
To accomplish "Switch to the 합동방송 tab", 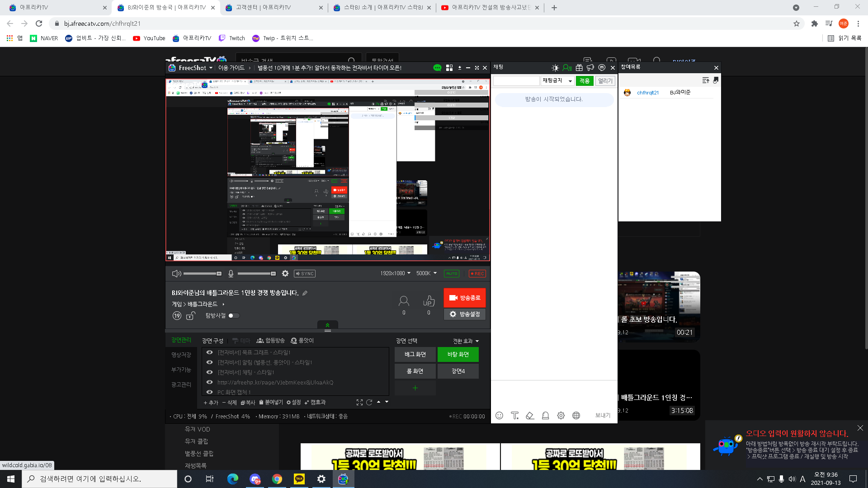I will (270, 341).
